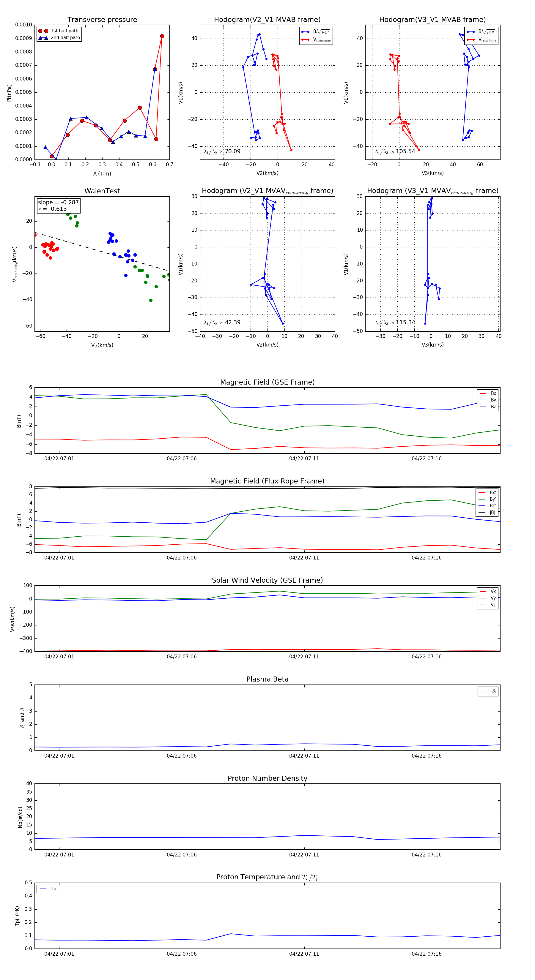Click the 'Hodogram (V3_V1 MVAV remaining frame)' title

click(x=432, y=191)
